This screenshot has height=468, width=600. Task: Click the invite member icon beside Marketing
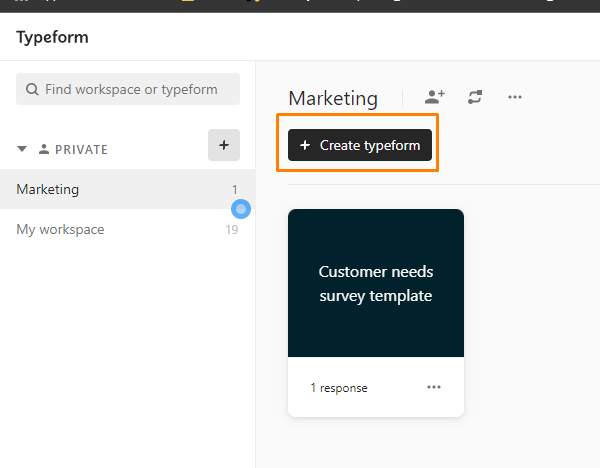pyautogui.click(x=434, y=97)
